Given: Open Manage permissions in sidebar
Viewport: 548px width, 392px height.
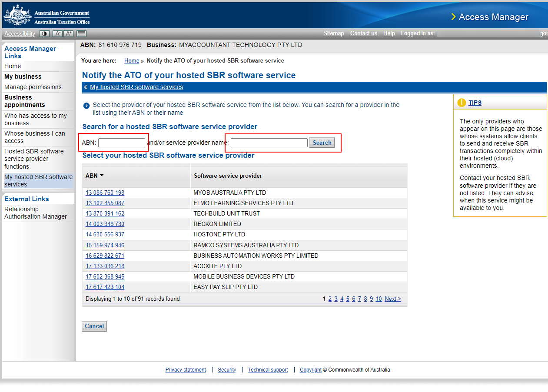Looking at the screenshot, I should (x=33, y=87).
